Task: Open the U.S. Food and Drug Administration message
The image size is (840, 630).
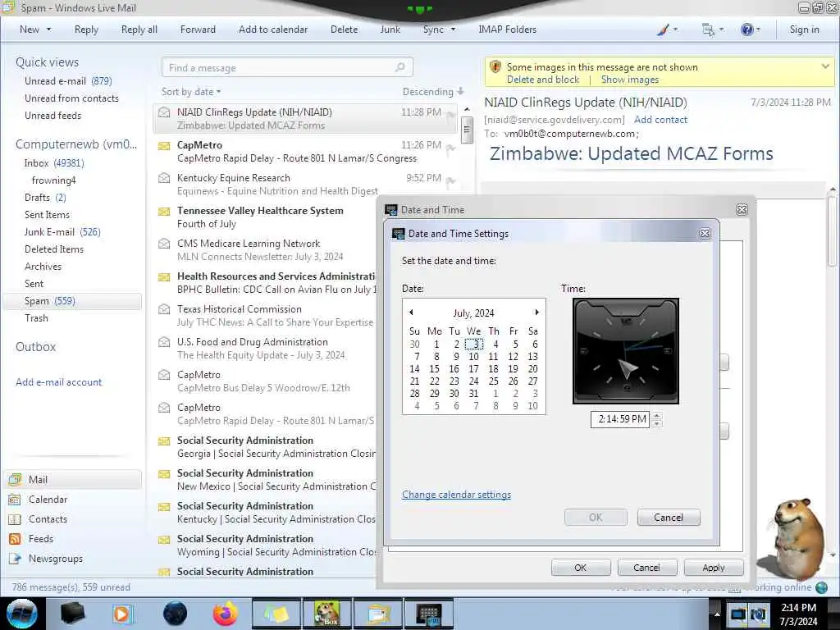Action: [267, 348]
